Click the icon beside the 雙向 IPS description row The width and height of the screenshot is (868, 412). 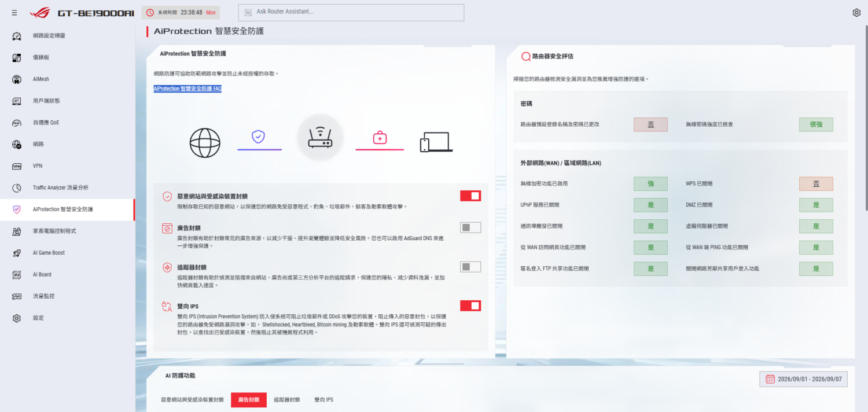point(167,306)
